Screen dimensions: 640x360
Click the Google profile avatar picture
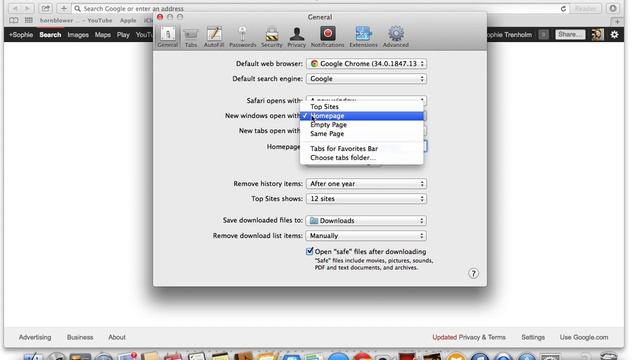point(598,35)
